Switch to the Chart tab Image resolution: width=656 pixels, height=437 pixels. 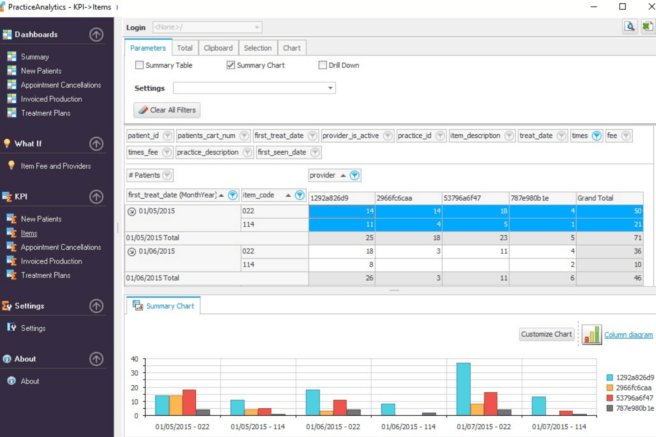292,48
